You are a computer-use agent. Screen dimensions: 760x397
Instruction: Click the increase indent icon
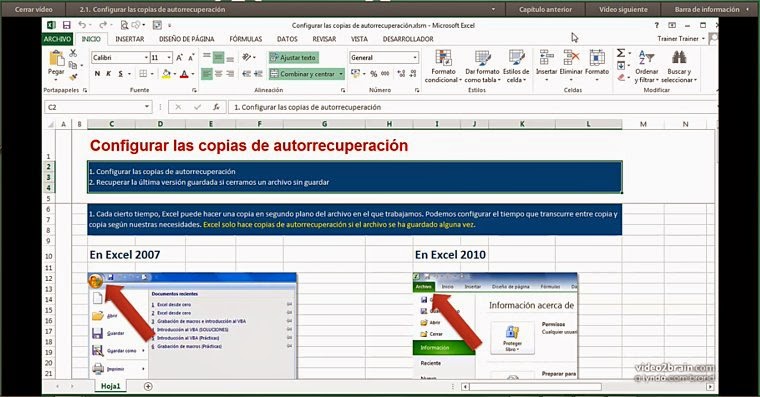258,74
